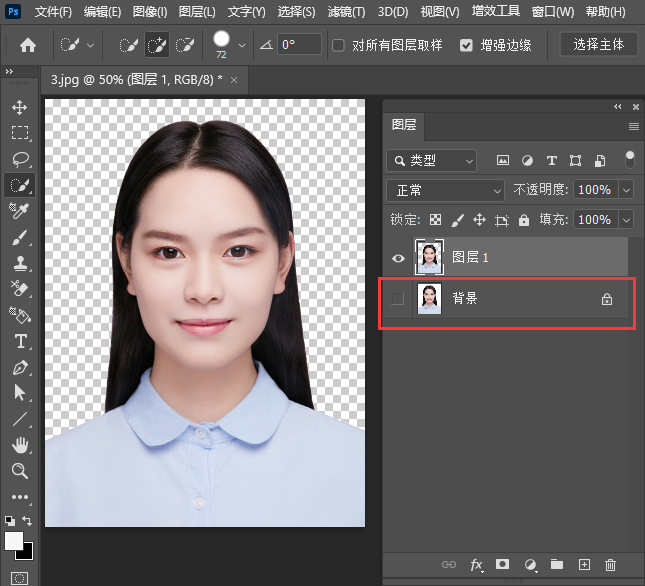Select the Horizontal Type tool
Viewport: 645px width, 586px height.
pos(20,341)
